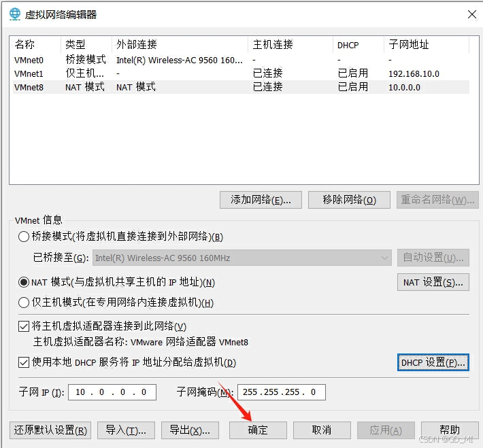
Task: Click subnet address 10.0.0.0 cell
Action: coord(404,88)
